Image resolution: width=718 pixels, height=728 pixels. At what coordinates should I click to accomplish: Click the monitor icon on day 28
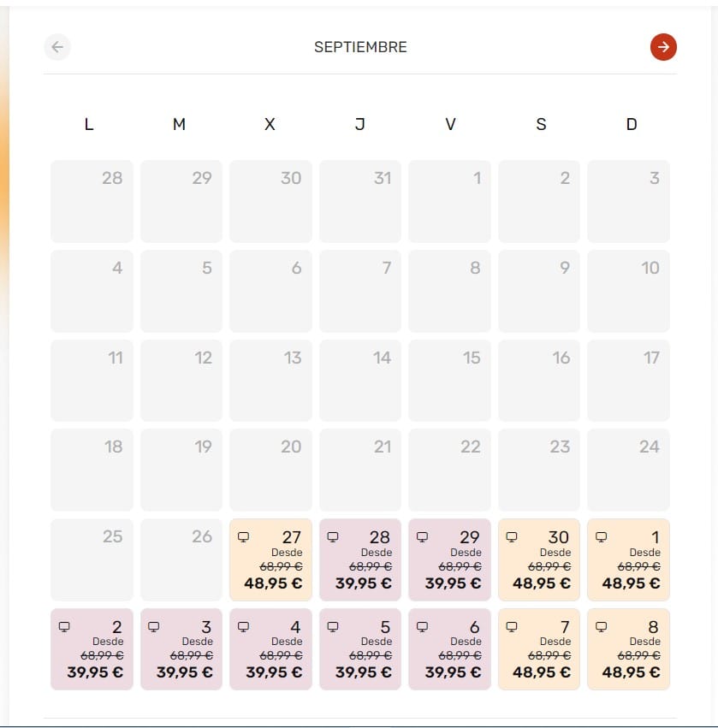(x=333, y=537)
